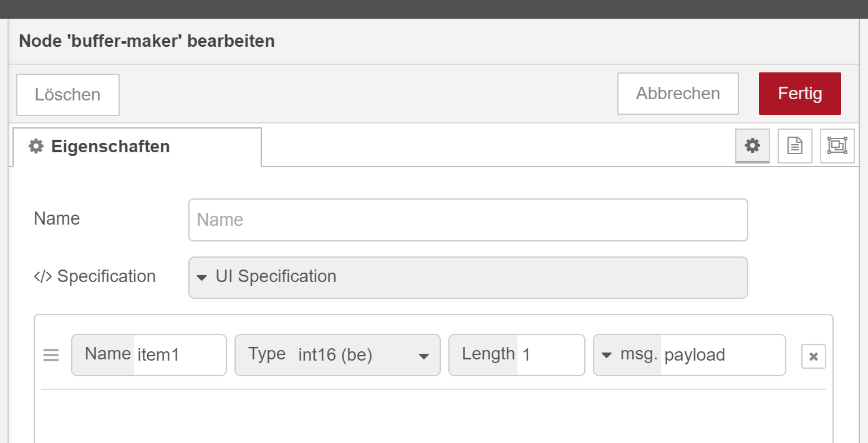The image size is (868, 443).
Task: Click the Löschen button
Action: click(68, 95)
